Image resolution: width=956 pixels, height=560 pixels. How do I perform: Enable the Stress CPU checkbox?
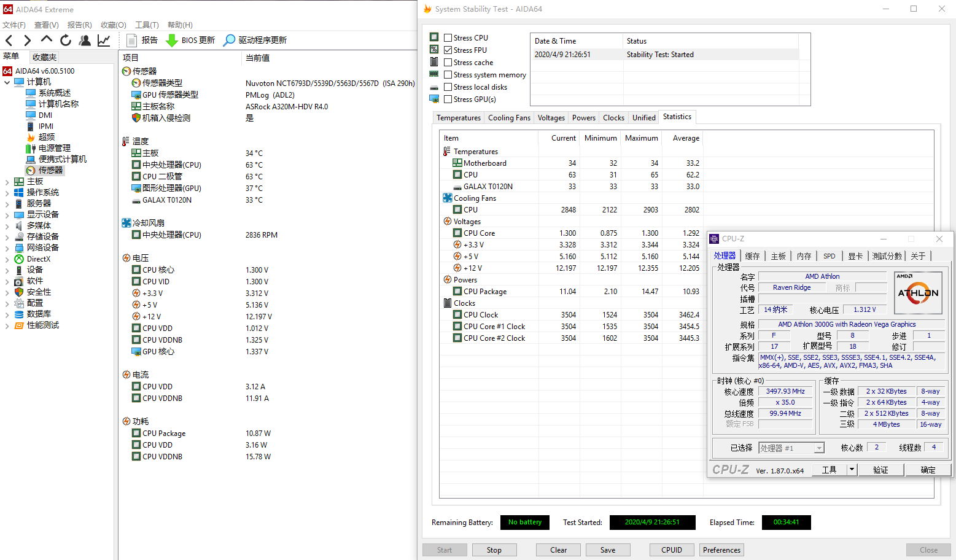click(x=448, y=38)
